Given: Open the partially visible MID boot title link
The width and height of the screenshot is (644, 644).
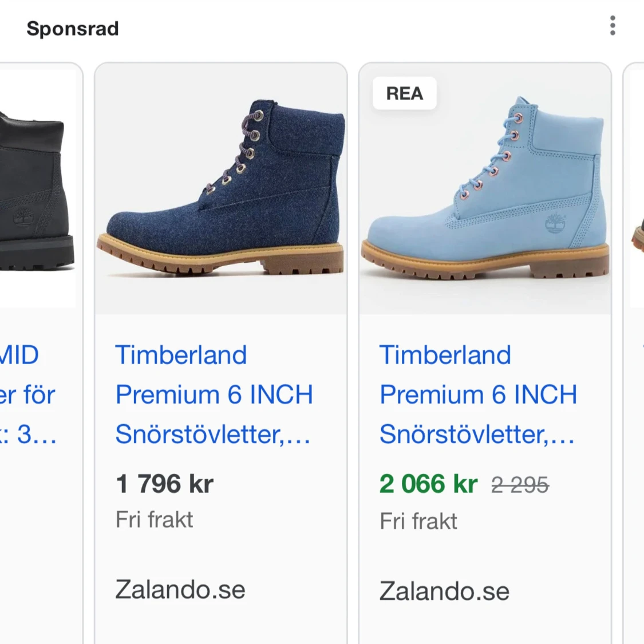Looking at the screenshot, I should (x=28, y=394).
